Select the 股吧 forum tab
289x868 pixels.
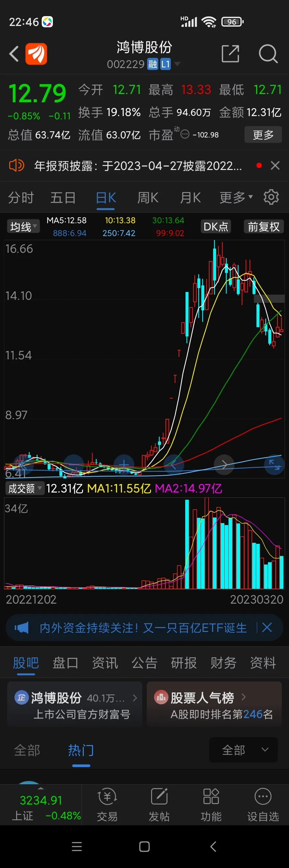[26, 663]
